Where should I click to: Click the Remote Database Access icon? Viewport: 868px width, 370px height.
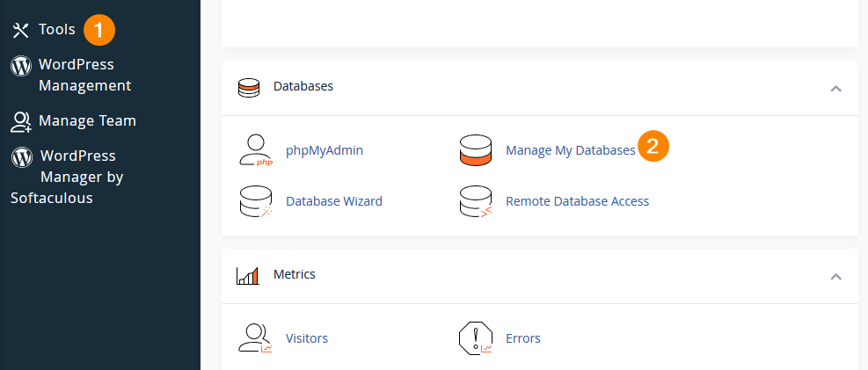[x=476, y=201]
